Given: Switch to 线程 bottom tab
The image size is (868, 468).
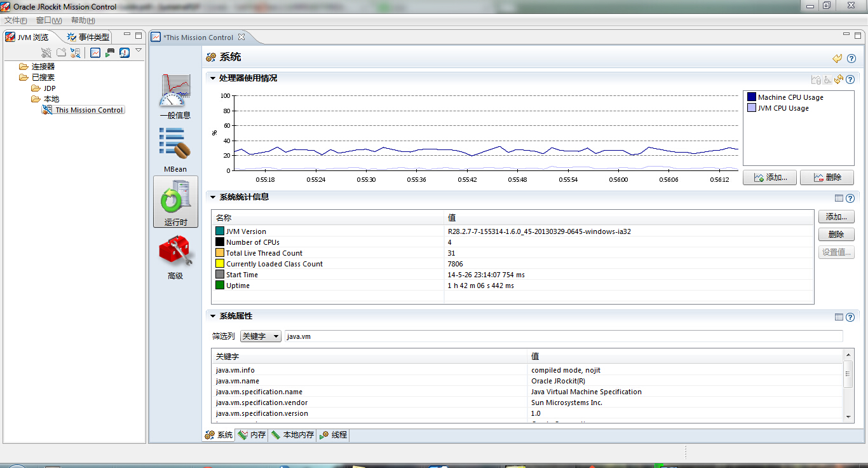Looking at the screenshot, I should [333, 435].
